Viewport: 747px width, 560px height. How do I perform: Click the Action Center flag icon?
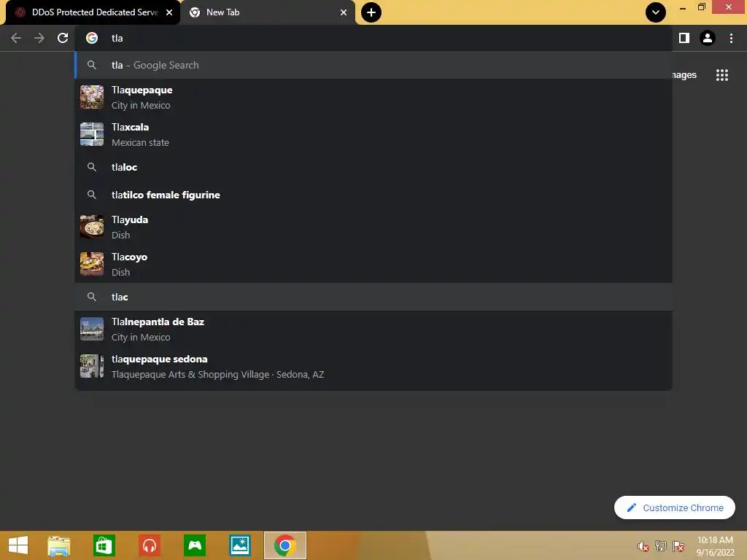678,546
